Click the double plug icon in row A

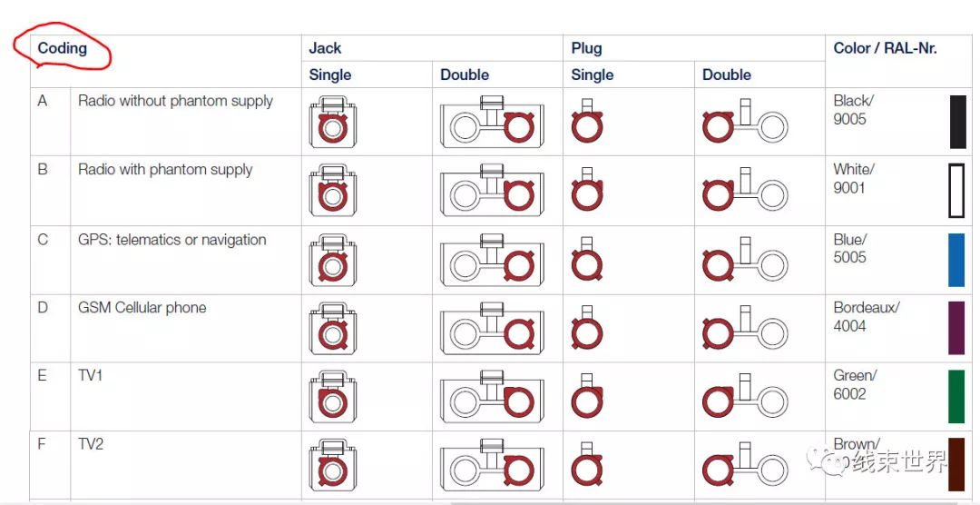click(x=745, y=122)
